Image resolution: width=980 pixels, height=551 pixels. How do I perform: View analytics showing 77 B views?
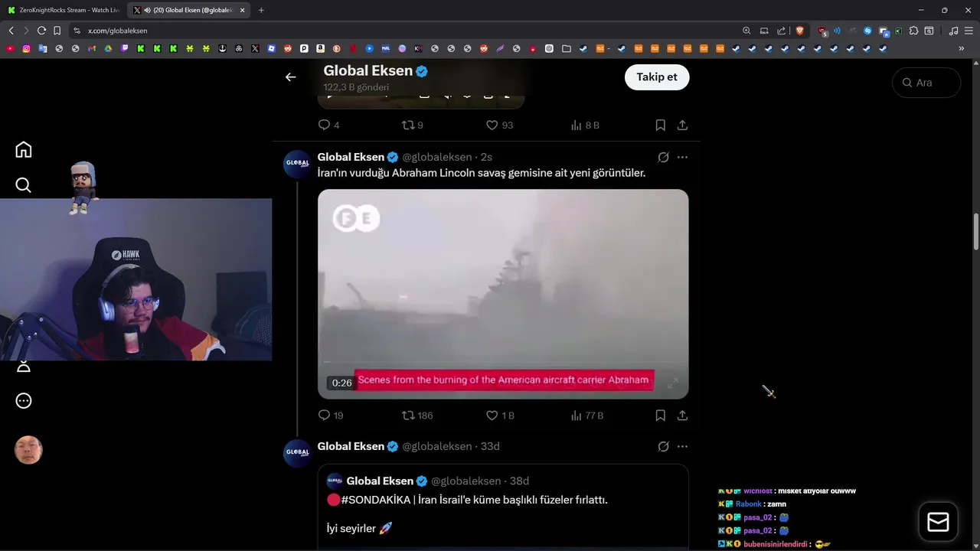click(587, 415)
